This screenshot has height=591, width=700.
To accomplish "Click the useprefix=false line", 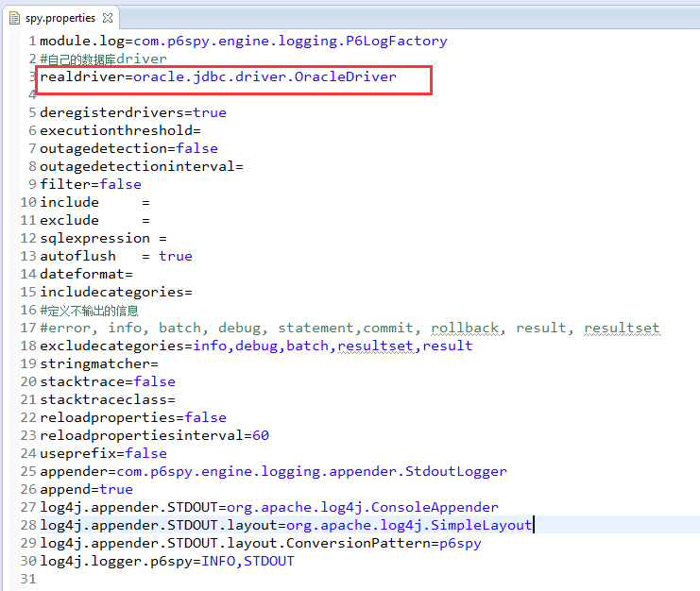I will 103,453.
